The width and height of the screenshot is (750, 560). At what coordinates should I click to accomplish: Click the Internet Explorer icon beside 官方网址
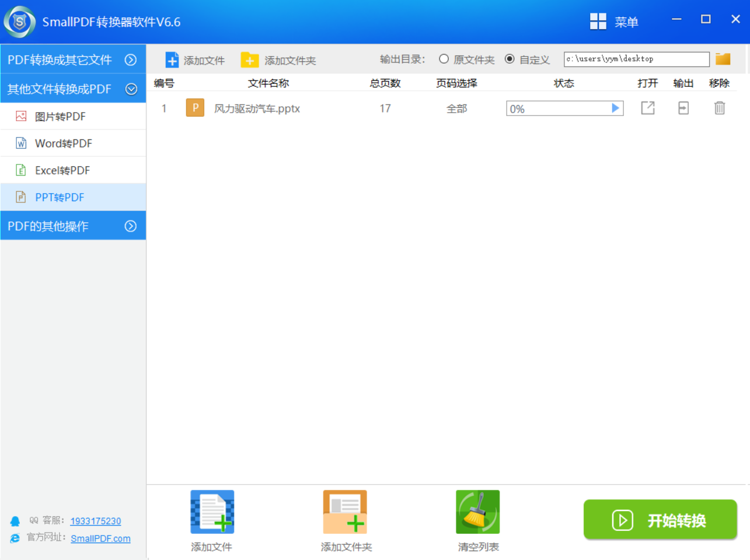point(15,538)
